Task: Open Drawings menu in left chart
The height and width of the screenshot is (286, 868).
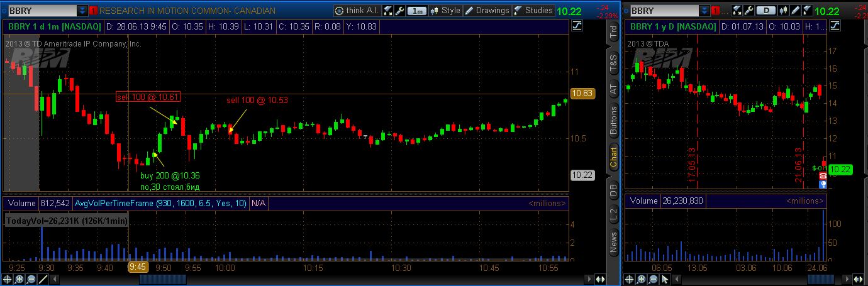Action: pos(487,10)
